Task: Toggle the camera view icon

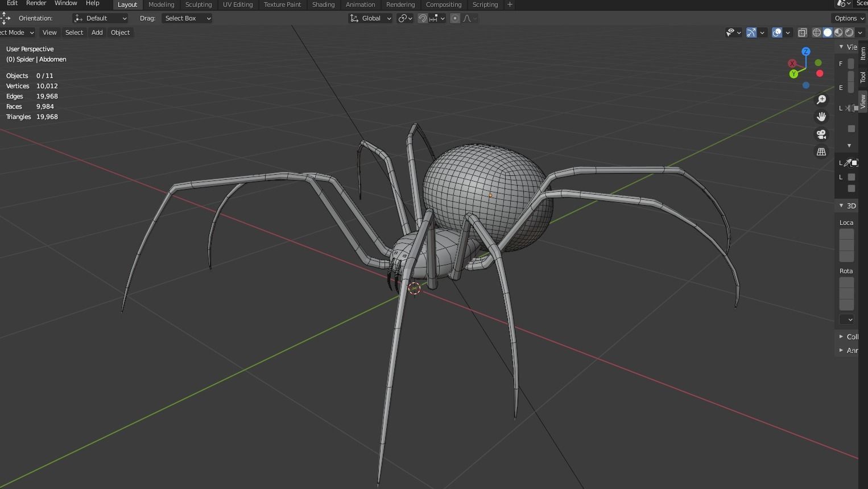Action: tap(821, 134)
